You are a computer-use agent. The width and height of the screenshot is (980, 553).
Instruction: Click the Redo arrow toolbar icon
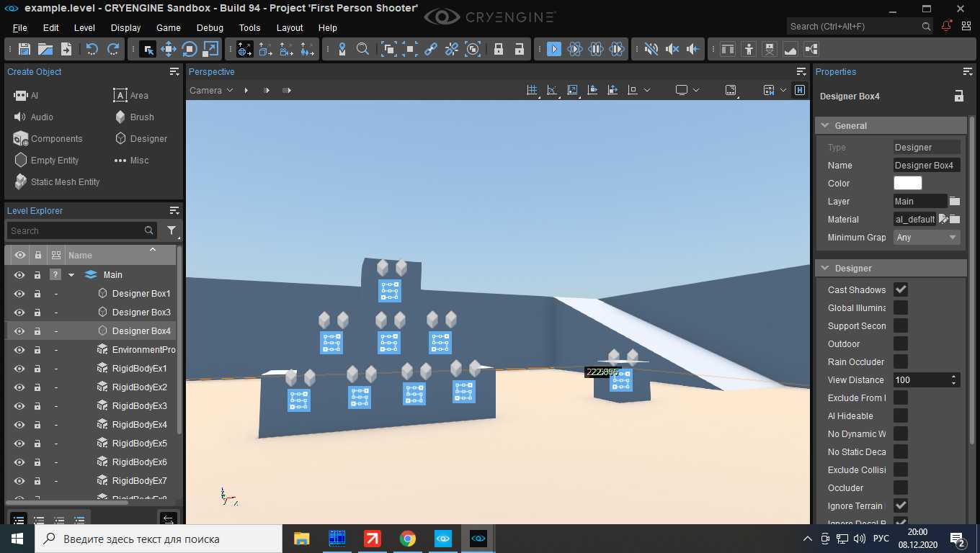(x=113, y=49)
